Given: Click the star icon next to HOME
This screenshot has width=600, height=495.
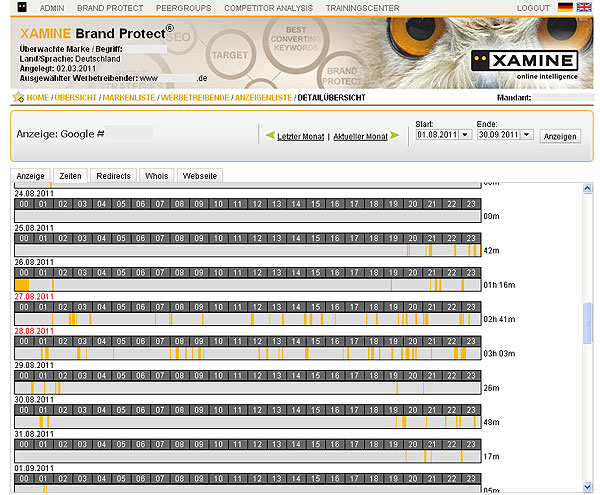Looking at the screenshot, I should [18, 97].
